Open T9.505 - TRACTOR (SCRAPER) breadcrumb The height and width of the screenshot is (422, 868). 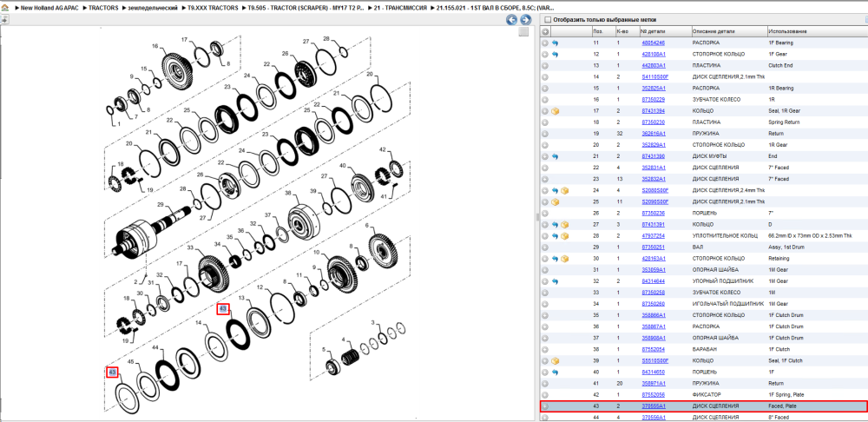[306, 9]
